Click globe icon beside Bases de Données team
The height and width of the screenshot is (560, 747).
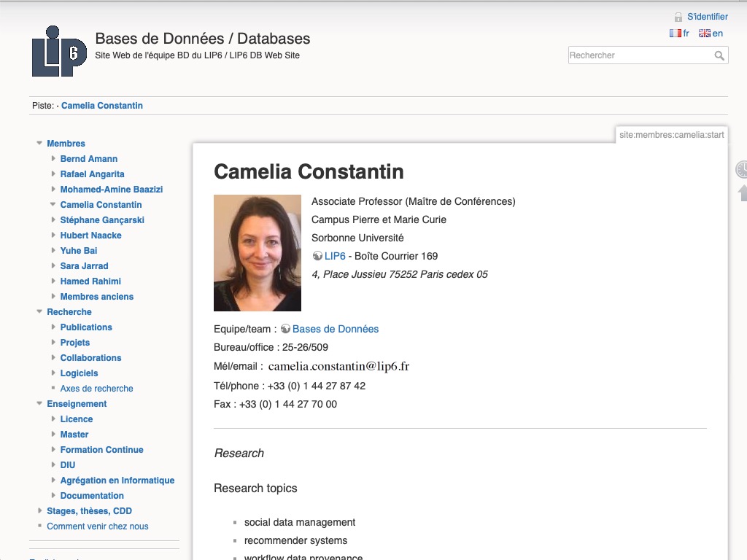tap(285, 329)
